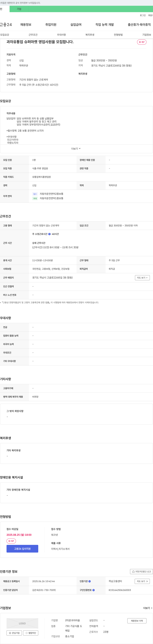Select deadline 2025.08.25 (월) 18:00
The image size is (153, 644).
(19, 535)
